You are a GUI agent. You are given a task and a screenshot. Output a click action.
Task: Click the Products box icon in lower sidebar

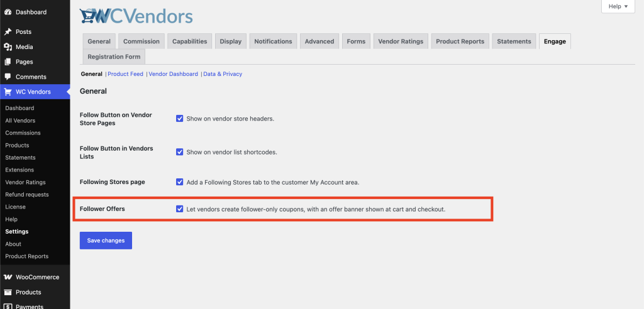click(x=8, y=292)
